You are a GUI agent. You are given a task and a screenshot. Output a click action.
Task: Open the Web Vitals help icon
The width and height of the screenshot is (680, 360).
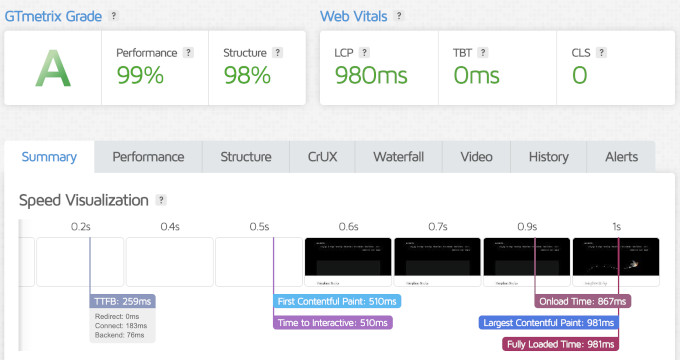click(399, 16)
